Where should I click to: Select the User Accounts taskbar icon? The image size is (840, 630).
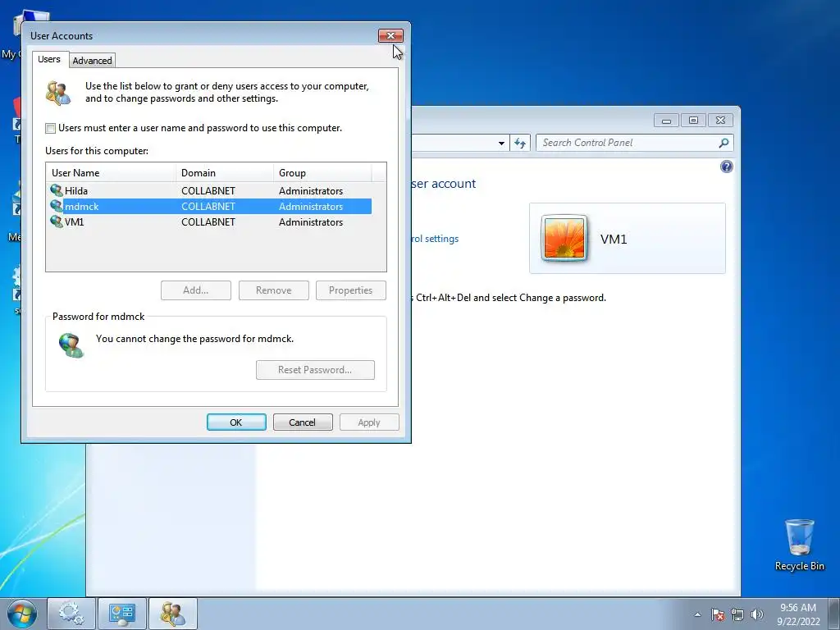coord(172,614)
